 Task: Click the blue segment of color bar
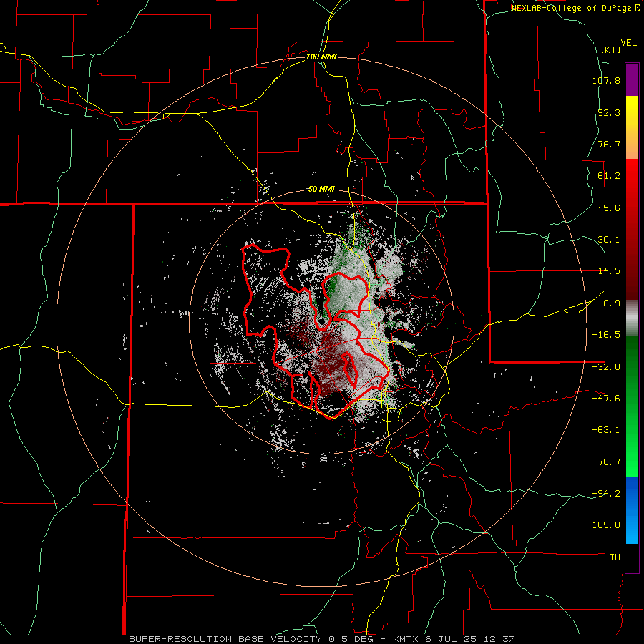(x=632, y=510)
